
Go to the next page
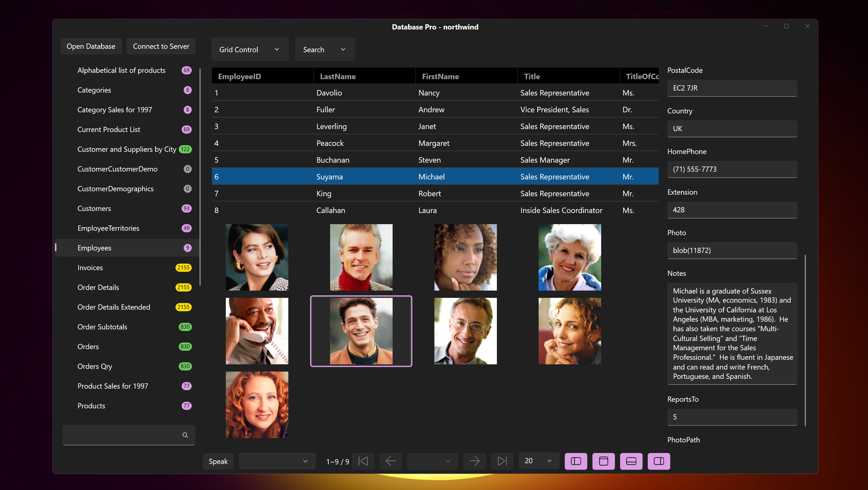(x=474, y=461)
